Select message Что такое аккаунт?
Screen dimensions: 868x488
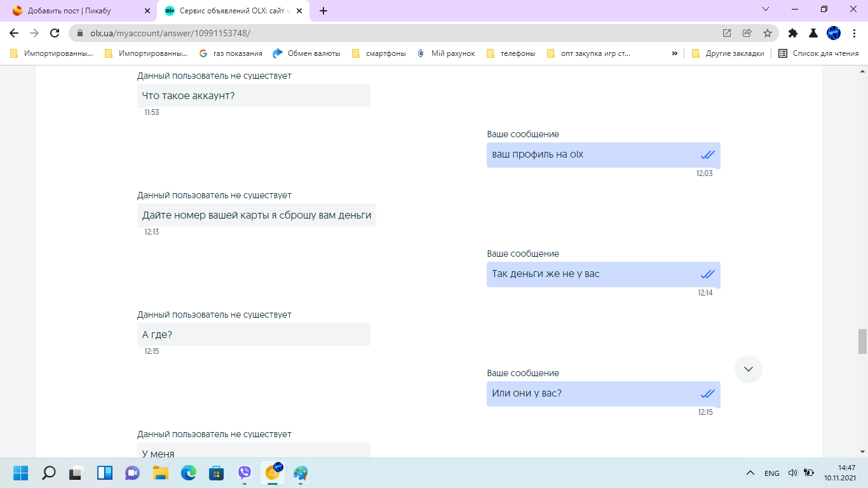pyautogui.click(x=254, y=95)
